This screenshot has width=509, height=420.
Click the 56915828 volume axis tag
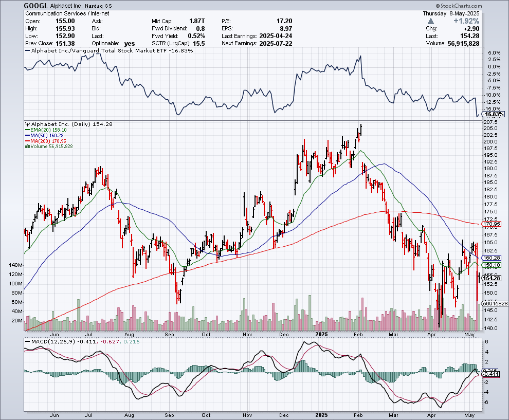click(495, 303)
